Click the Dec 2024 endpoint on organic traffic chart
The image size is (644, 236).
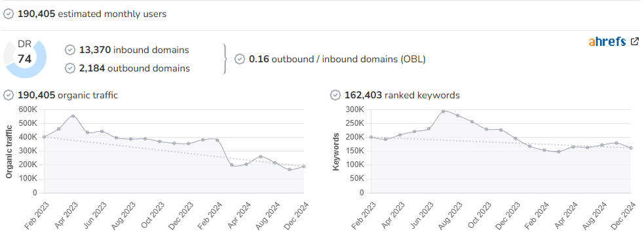pos(304,167)
